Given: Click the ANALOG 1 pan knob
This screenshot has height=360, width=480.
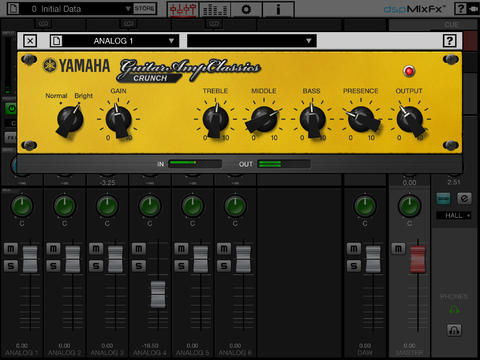Looking at the screenshot, I should (x=22, y=206).
